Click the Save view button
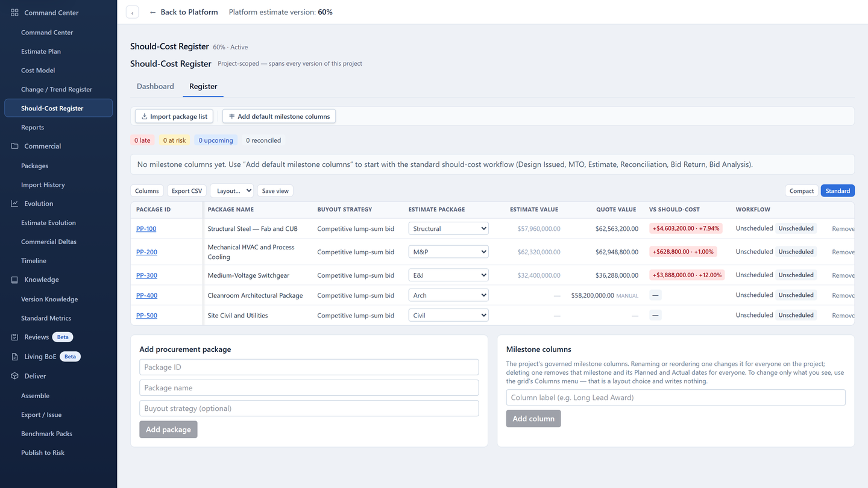 pos(275,191)
